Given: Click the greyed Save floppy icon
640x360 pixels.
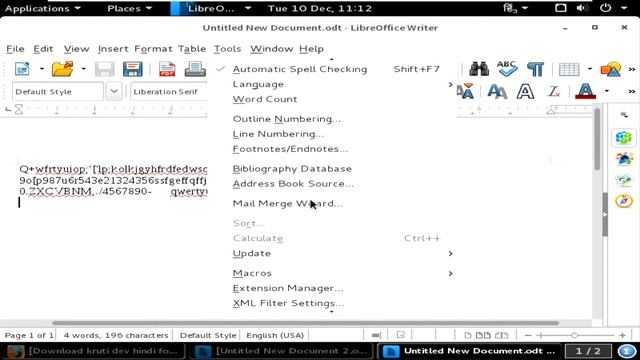Looking at the screenshot, I should click(x=104, y=69).
